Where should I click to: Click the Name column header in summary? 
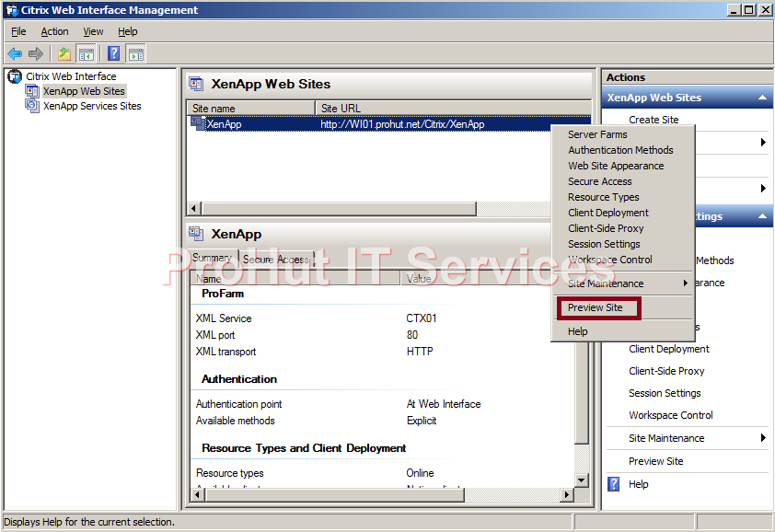point(295,278)
